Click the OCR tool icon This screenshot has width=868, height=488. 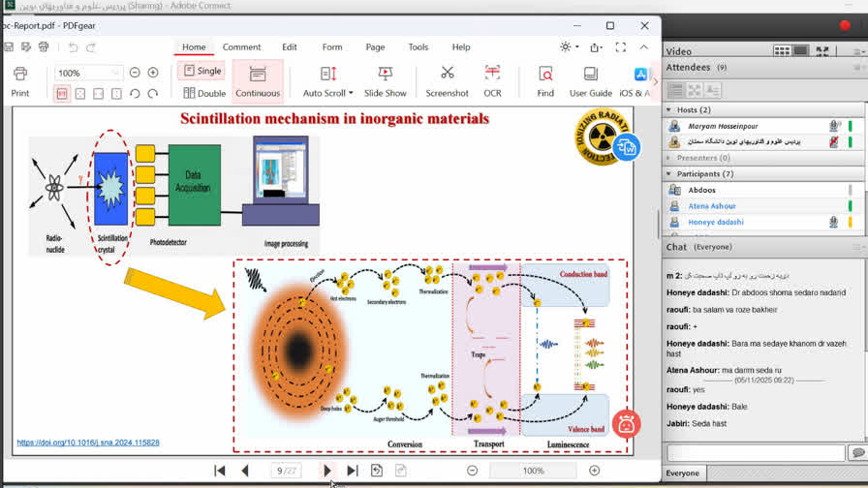click(492, 81)
